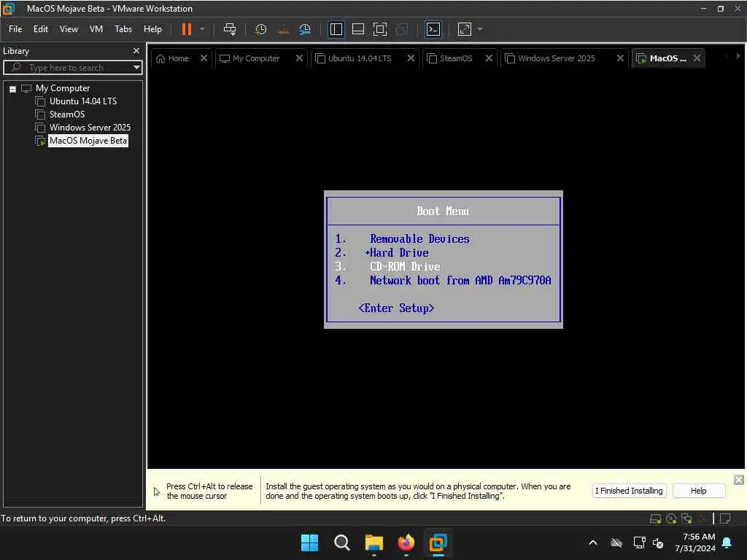Select MacOS Mojave Beta in the library
747x560 pixels.
pos(88,141)
